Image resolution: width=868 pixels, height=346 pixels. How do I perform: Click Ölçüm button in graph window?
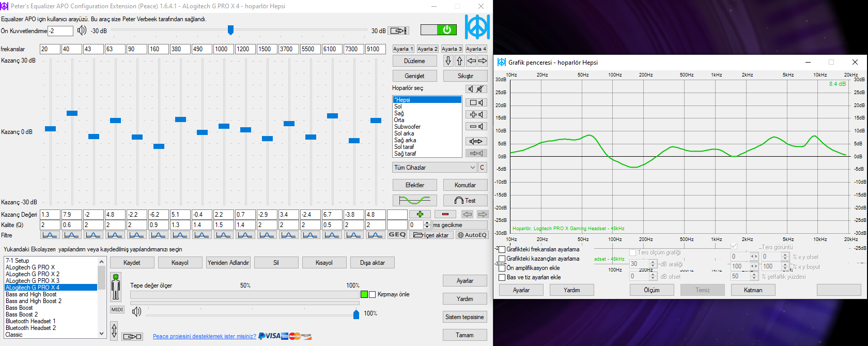(x=652, y=290)
